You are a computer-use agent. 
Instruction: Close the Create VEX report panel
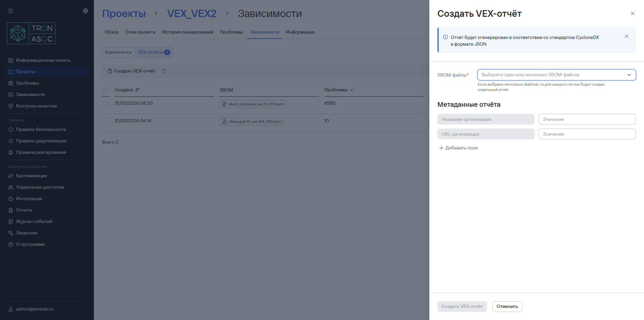(x=632, y=13)
